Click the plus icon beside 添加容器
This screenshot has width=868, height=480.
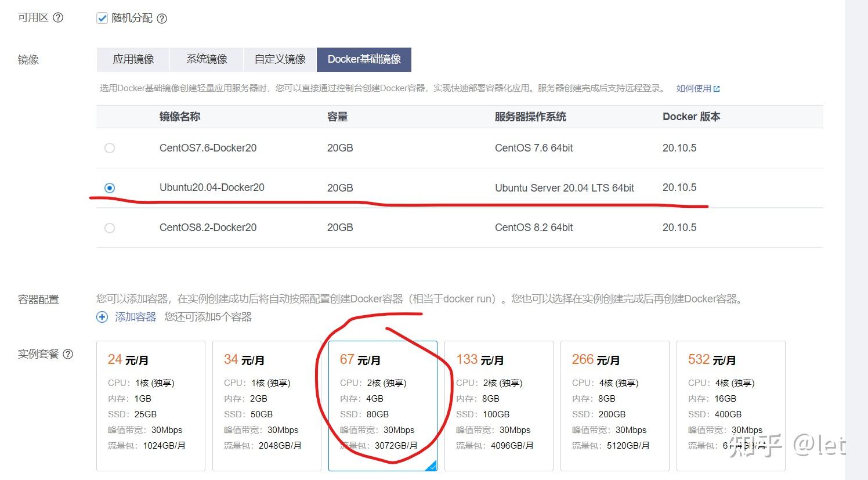(102, 317)
